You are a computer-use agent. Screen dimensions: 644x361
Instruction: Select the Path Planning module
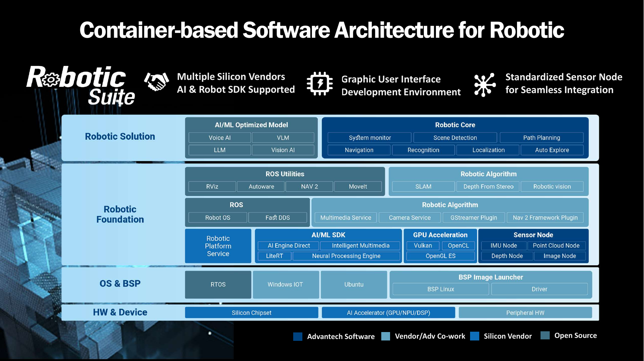[541, 138]
